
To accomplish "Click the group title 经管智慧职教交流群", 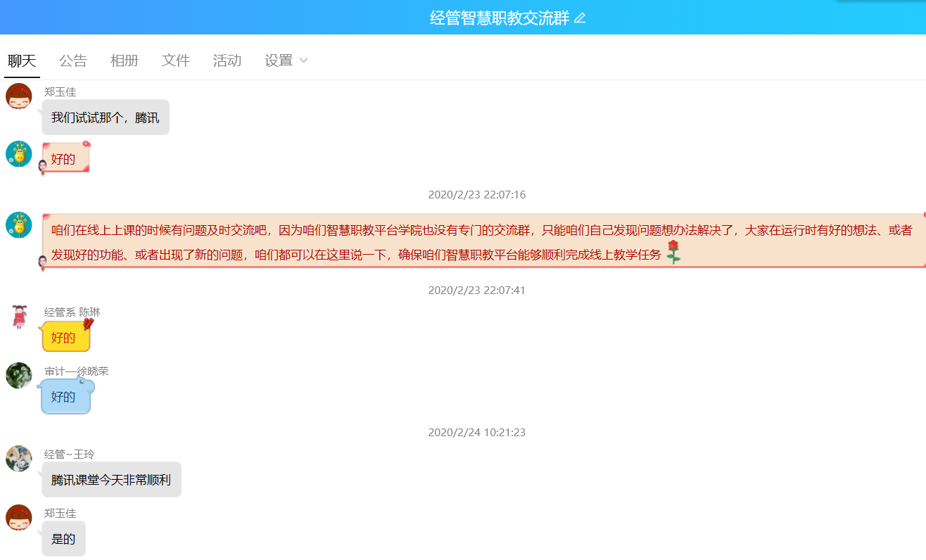I will pyautogui.click(x=499, y=18).
